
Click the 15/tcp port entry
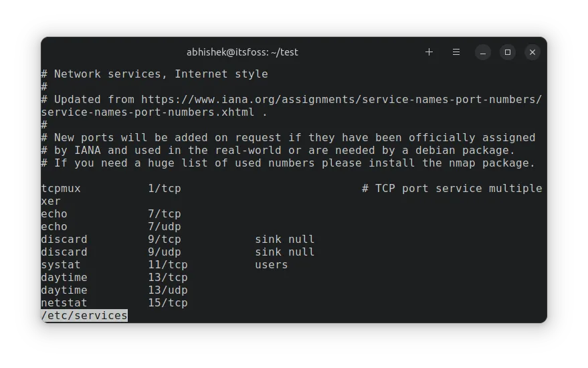(167, 302)
